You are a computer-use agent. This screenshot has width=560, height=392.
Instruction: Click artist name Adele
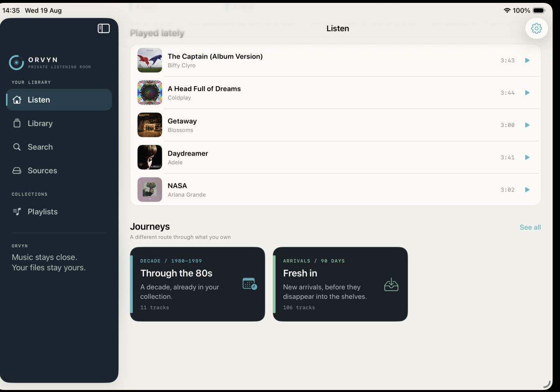pos(175,162)
